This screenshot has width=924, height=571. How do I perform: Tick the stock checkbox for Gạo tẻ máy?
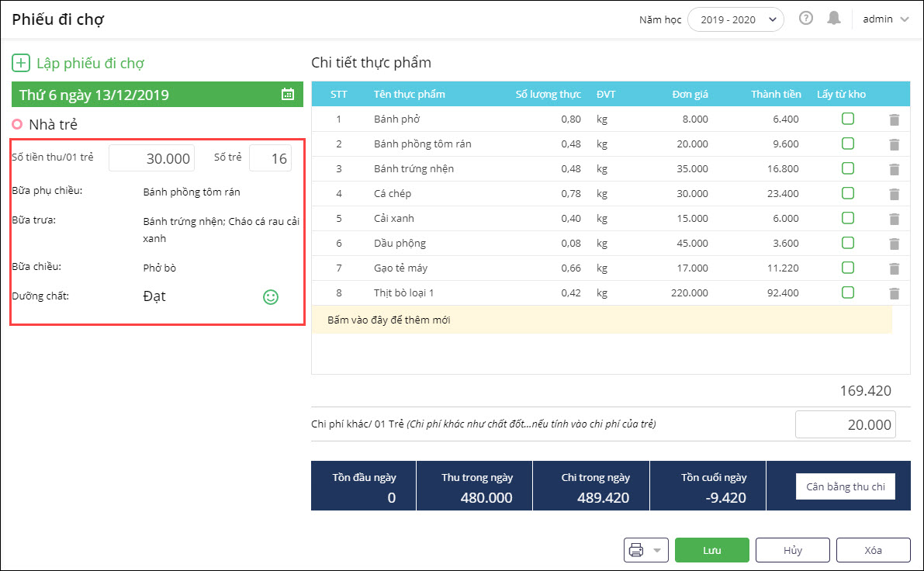tap(847, 267)
